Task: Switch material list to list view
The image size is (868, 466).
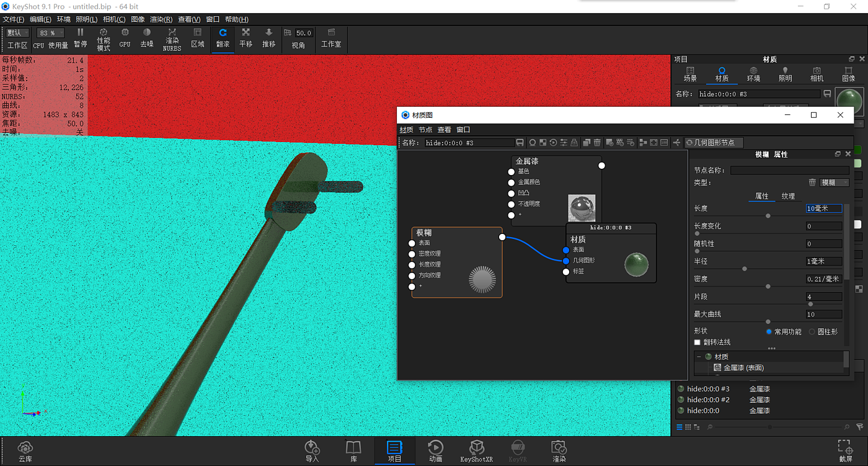Action: (x=680, y=427)
